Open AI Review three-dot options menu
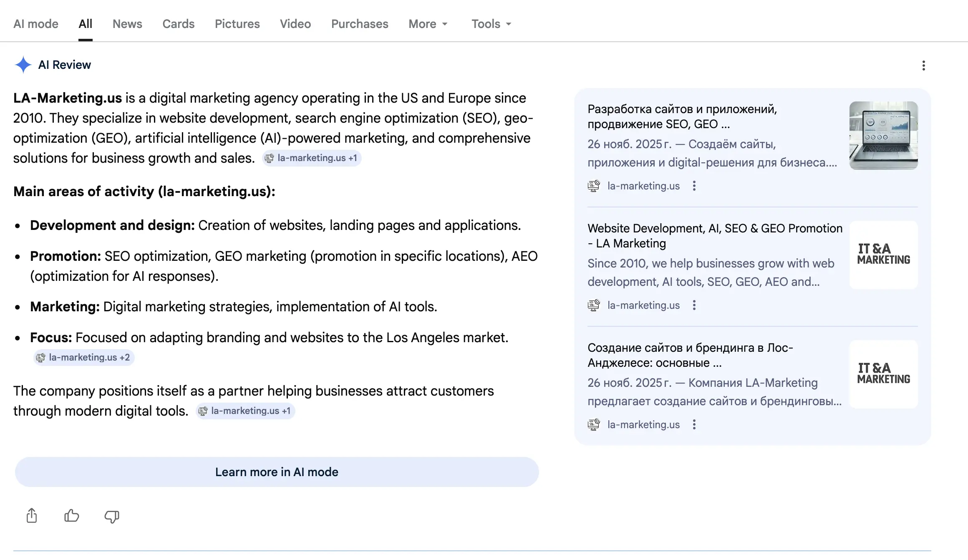This screenshot has width=968, height=560. 923,66
